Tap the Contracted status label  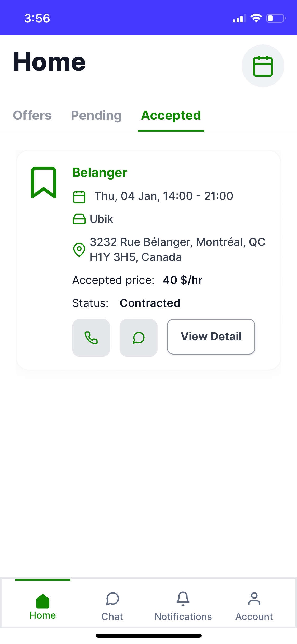coord(150,303)
